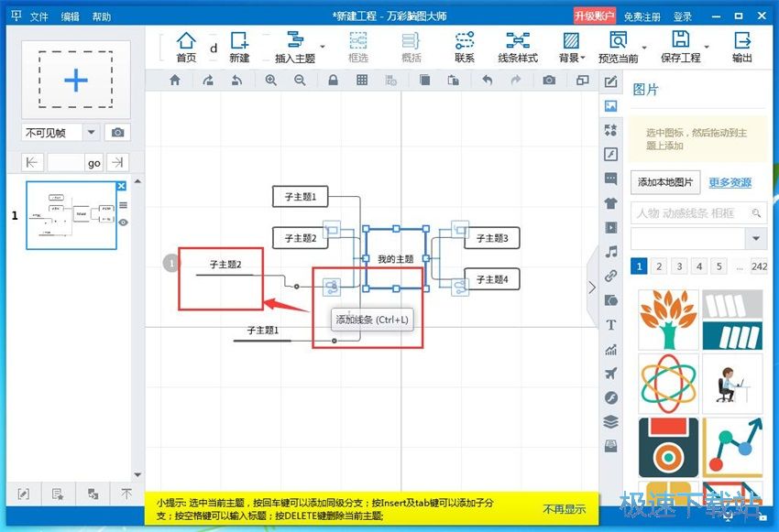Image resolution: width=779 pixels, height=532 pixels.
Task: Click the 背景 background button
Action: (571, 47)
